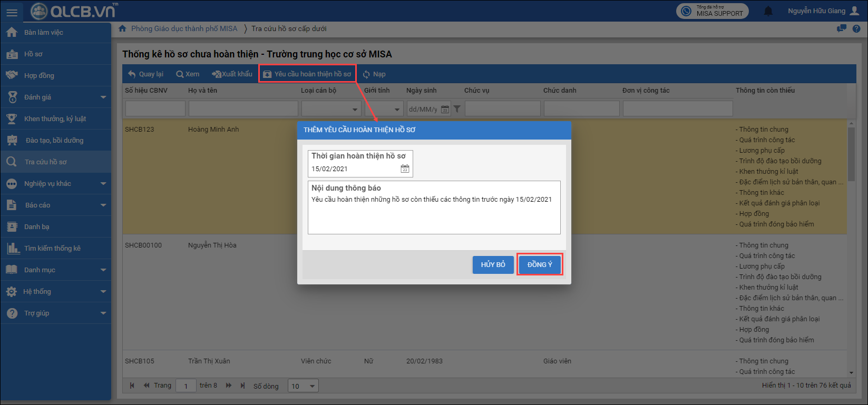
Task: Open the notification bell
Action: pos(768,11)
